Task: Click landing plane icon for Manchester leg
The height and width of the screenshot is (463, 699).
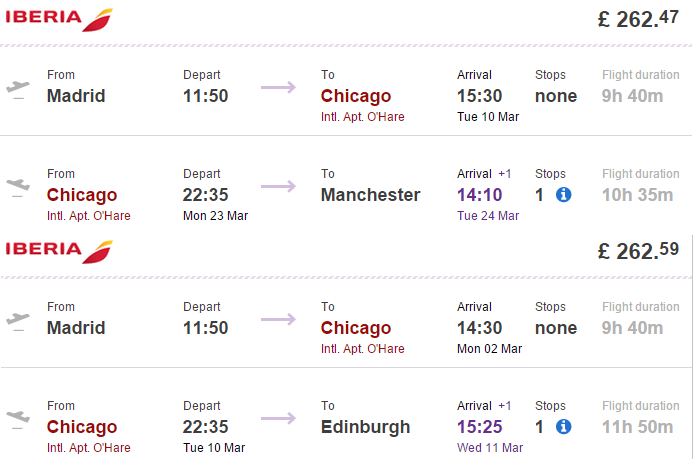Action: point(18,187)
